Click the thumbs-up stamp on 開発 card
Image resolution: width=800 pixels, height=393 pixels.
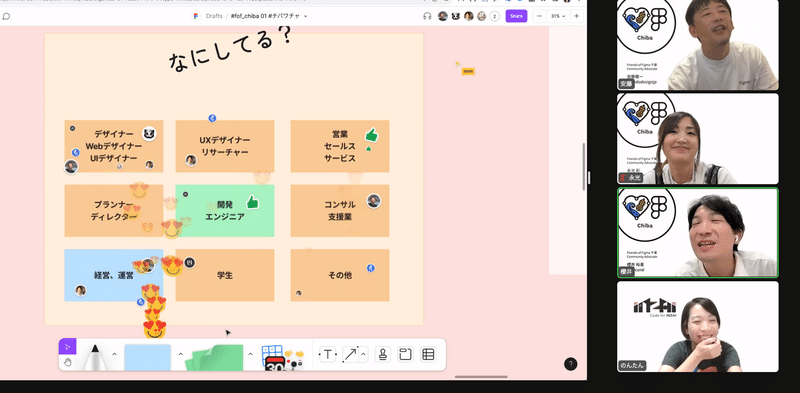click(x=252, y=202)
